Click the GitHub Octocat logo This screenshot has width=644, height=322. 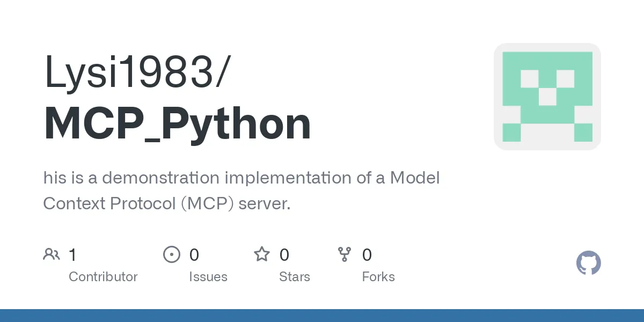588,263
